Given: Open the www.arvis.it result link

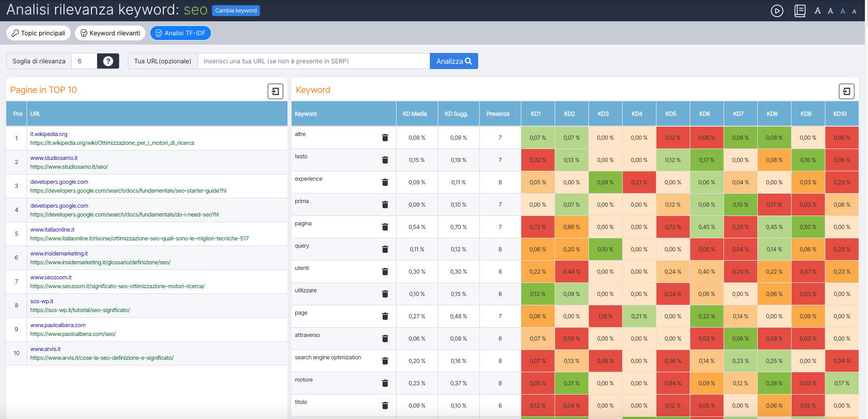Looking at the screenshot, I should click(x=45, y=349).
